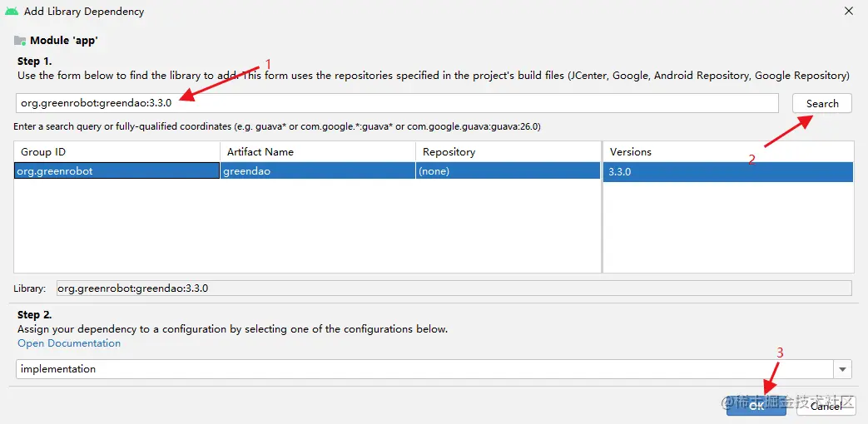Click the Search button
The height and width of the screenshot is (424, 868).
pyautogui.click(x=822, y=103)
